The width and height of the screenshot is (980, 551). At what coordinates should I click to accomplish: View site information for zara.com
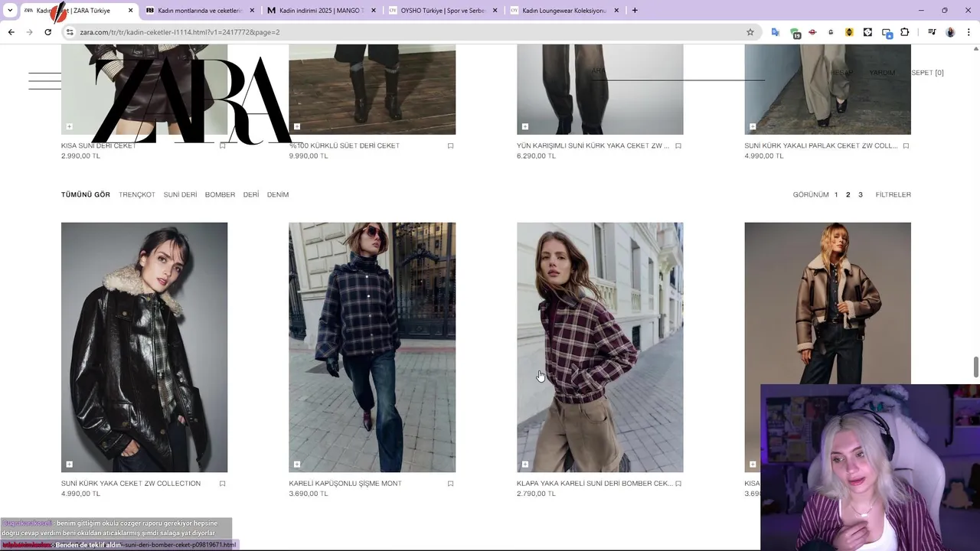click(70, 32)
